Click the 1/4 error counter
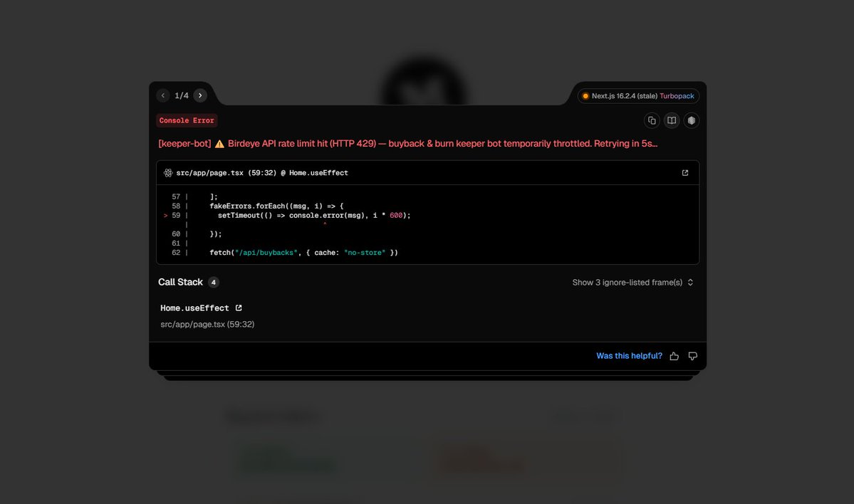 pyautogui.click(x=182, y=95)
